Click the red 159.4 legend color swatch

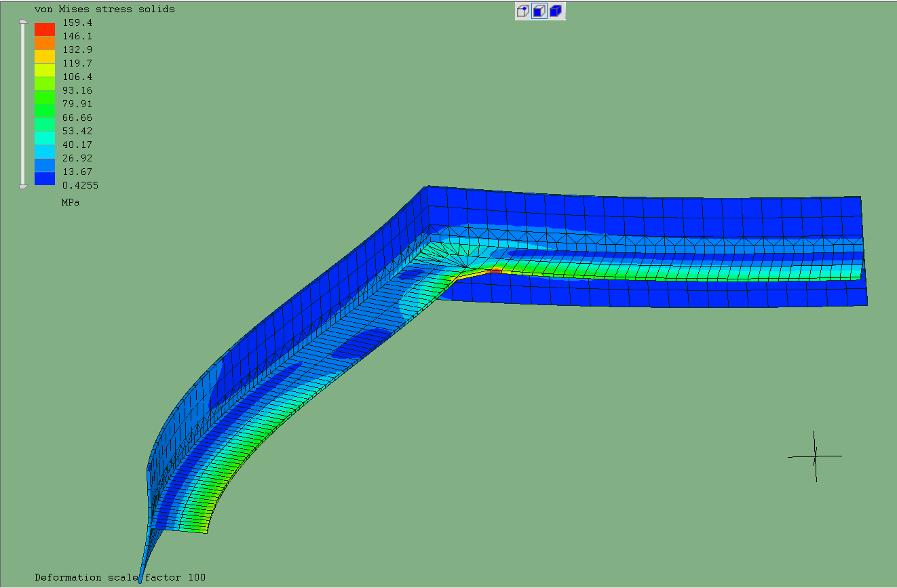point(45,29)
